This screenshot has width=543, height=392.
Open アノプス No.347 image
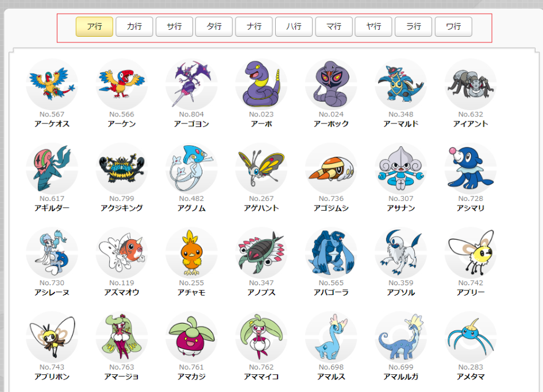[x=261, y=253]
